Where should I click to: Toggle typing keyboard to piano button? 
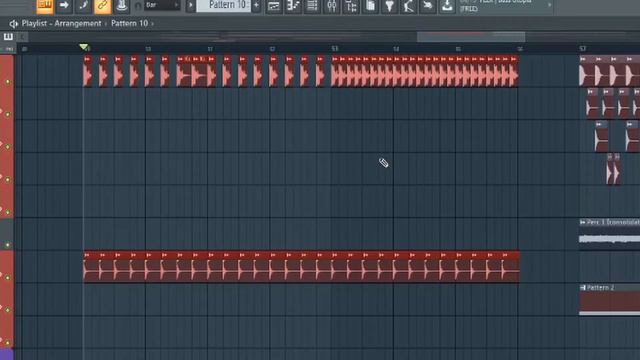45,6
